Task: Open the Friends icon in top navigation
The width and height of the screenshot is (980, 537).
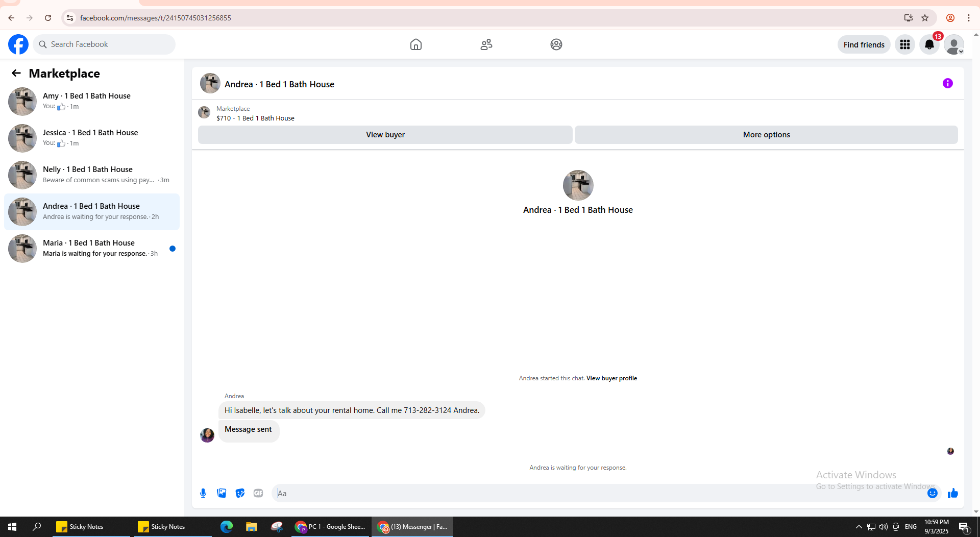Action: click(x=486, y=44)
